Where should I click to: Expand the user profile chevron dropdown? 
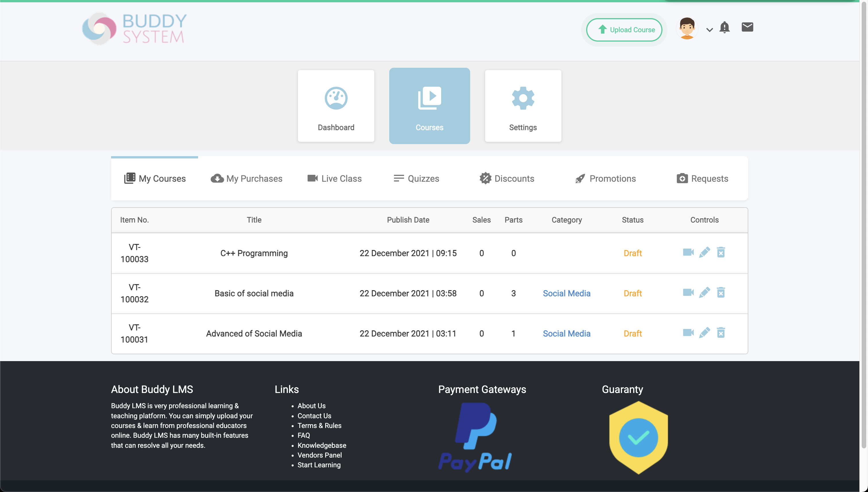(709, 30)
